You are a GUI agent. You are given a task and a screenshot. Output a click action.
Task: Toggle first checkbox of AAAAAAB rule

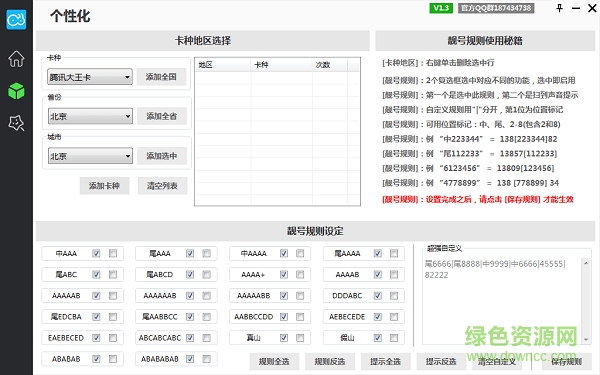(190, 295)
